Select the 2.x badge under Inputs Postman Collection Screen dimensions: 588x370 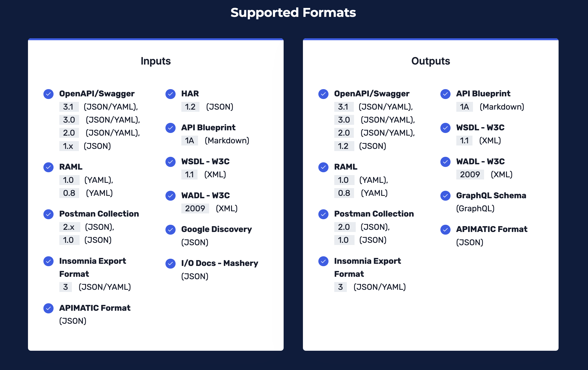tap(70, 227)
